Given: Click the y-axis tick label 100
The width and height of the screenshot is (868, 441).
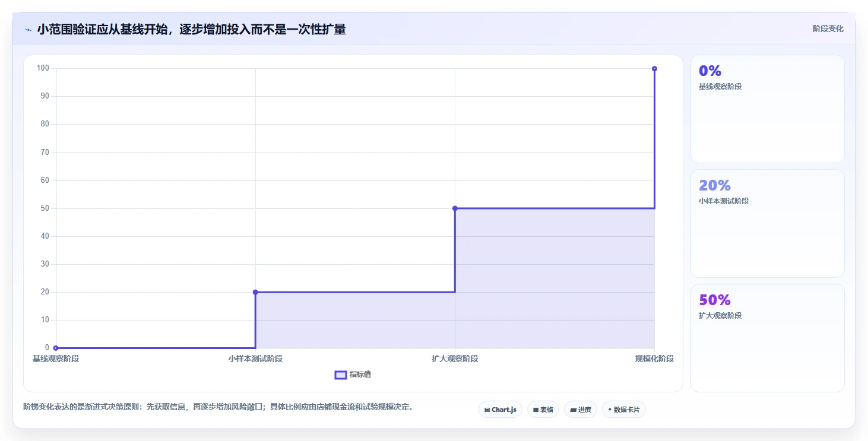Looking at the screenshot, I should [43, 68].
